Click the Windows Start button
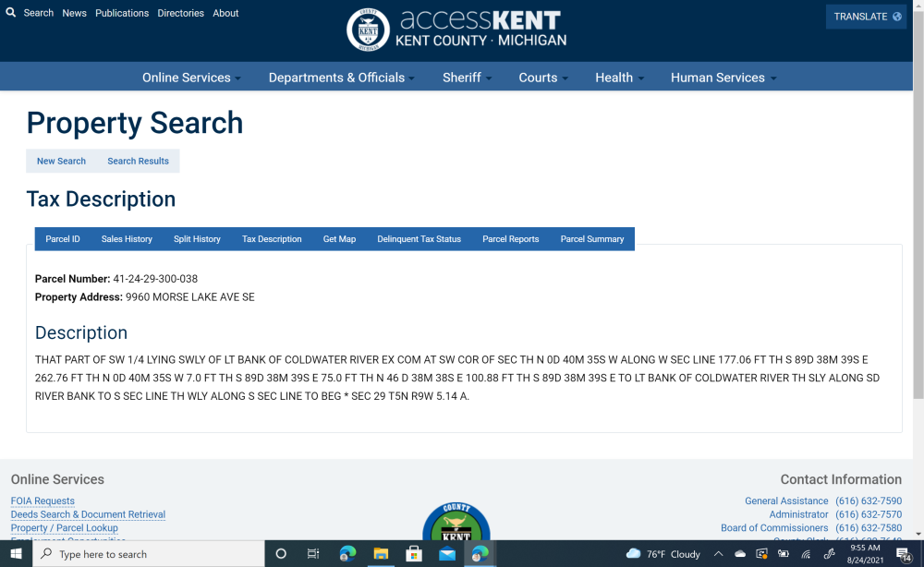The image size is (924, 567). click(16, 554)
